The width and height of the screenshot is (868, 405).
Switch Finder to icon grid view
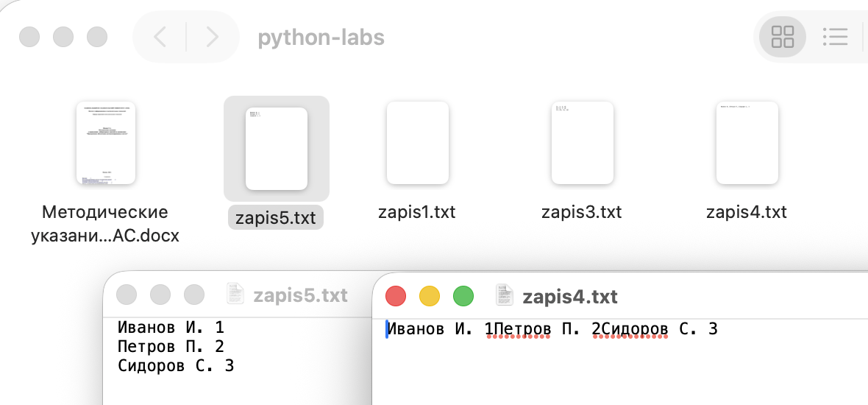782,37
